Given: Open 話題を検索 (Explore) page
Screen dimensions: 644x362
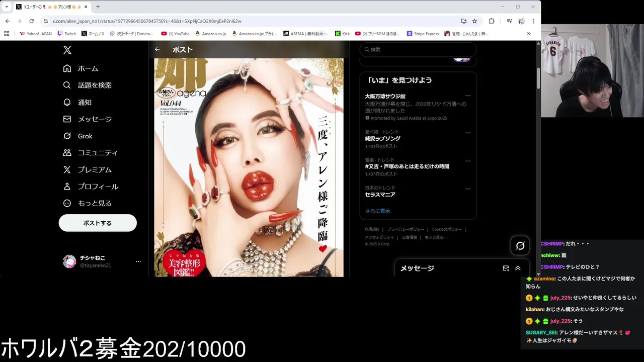Looking at the screenshot, I should pos(87,85).
